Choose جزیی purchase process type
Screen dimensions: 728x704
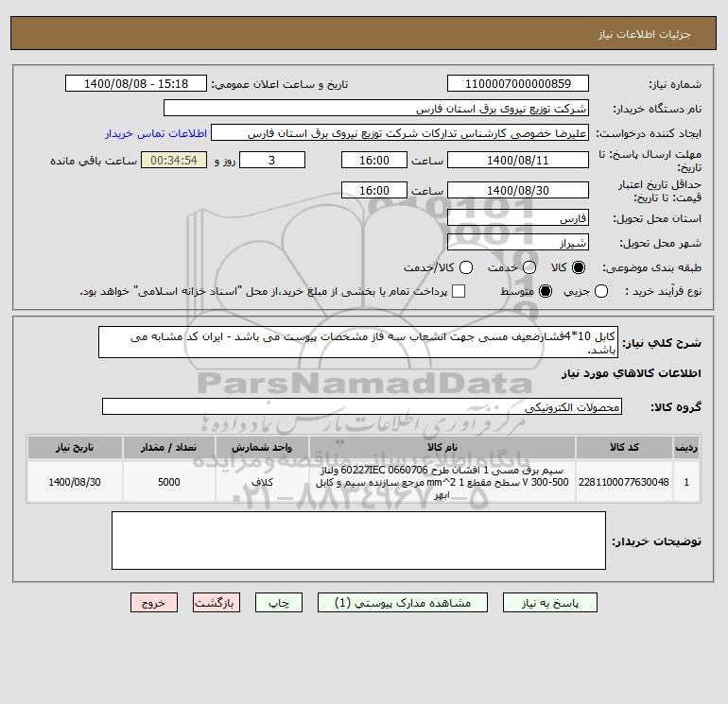point(601,291)
